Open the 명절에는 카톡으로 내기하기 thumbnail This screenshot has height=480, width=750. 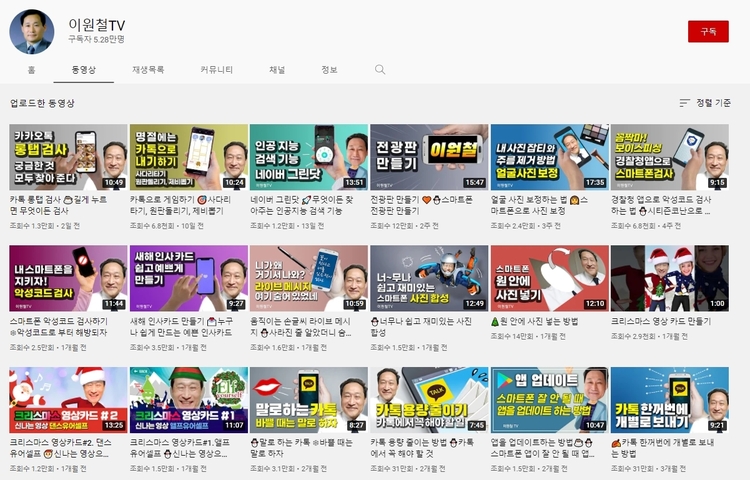click(x=189, y=157)
